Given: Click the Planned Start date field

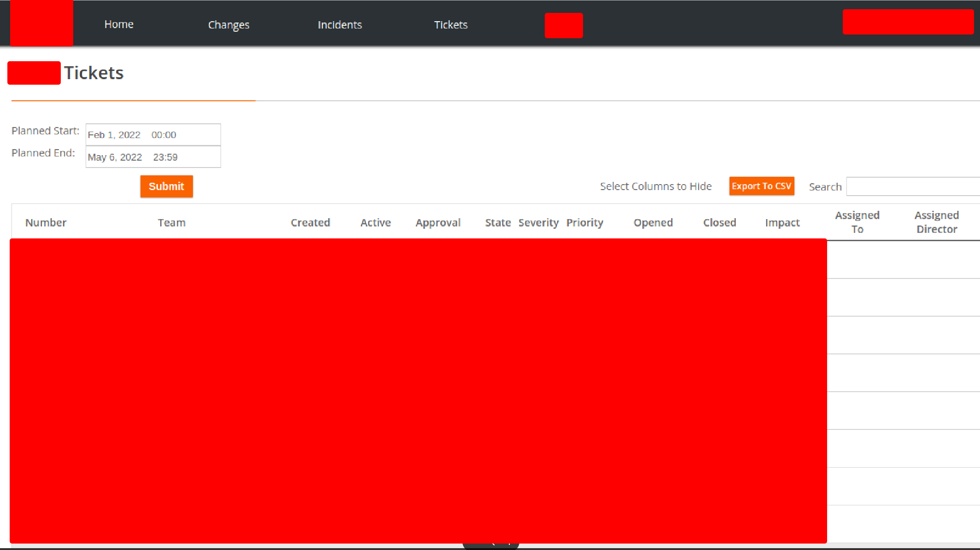Looking at the screenshot, I should (153, 135).
